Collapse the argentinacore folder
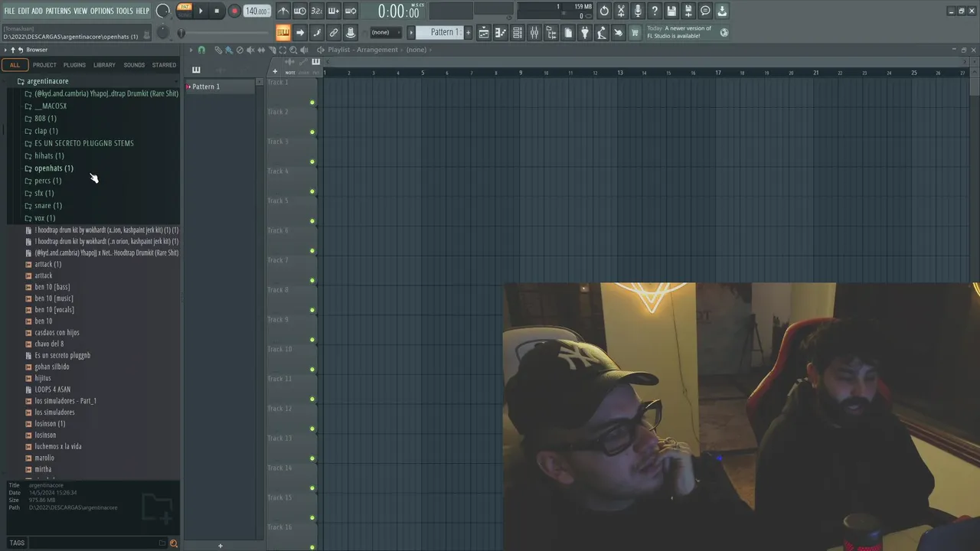Screen dimensions: 980x551 (47, 81)
